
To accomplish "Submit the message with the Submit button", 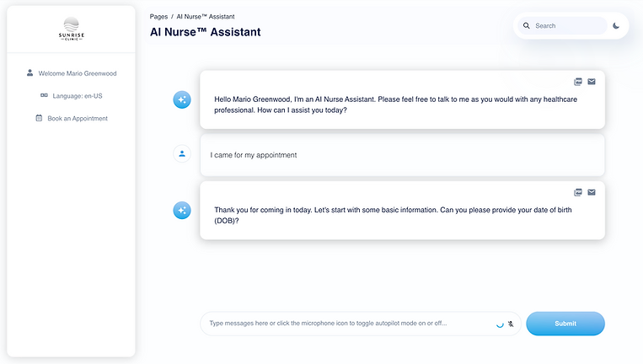I will [x=565, y=324].
